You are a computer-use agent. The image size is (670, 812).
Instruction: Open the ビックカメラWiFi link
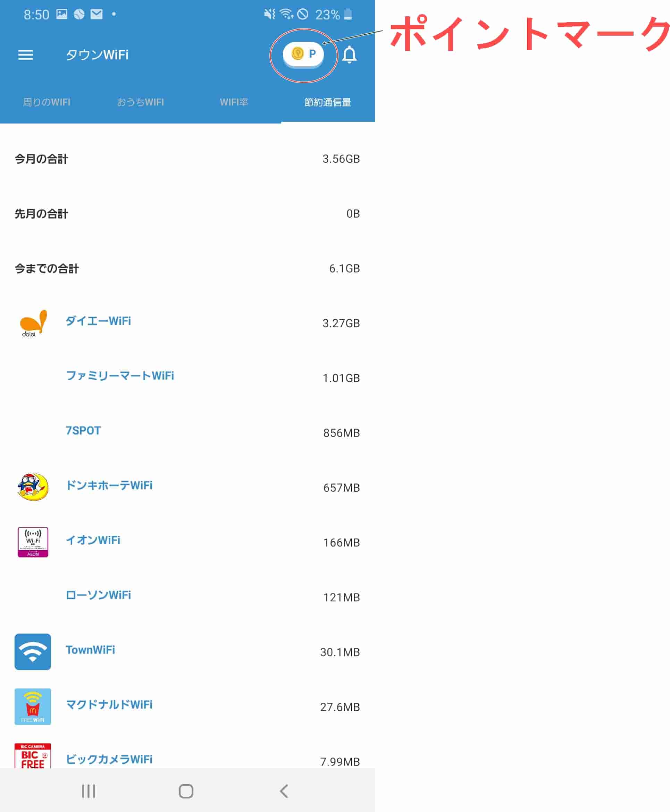tap(109, 759)
